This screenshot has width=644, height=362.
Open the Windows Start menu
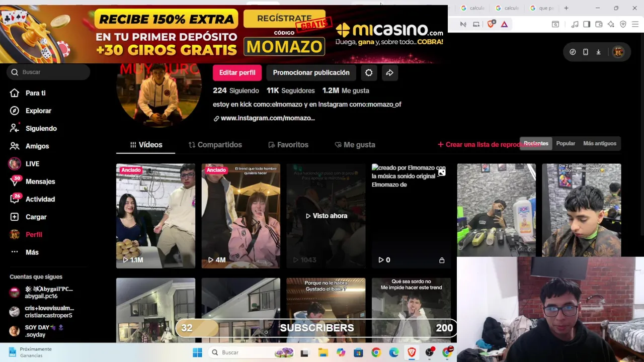click(197, 352)
